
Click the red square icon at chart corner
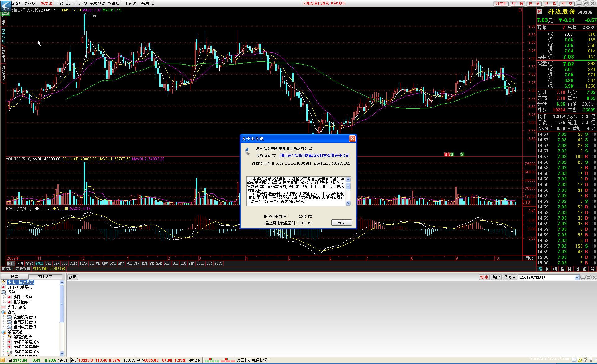520,10
